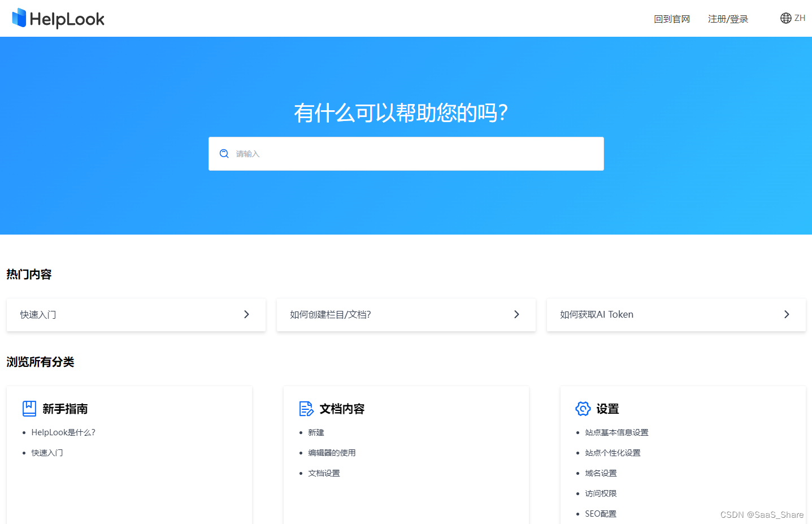Open the 新手指南 category heading
This screenshot has height=524, width=812.
click(65, 409)
